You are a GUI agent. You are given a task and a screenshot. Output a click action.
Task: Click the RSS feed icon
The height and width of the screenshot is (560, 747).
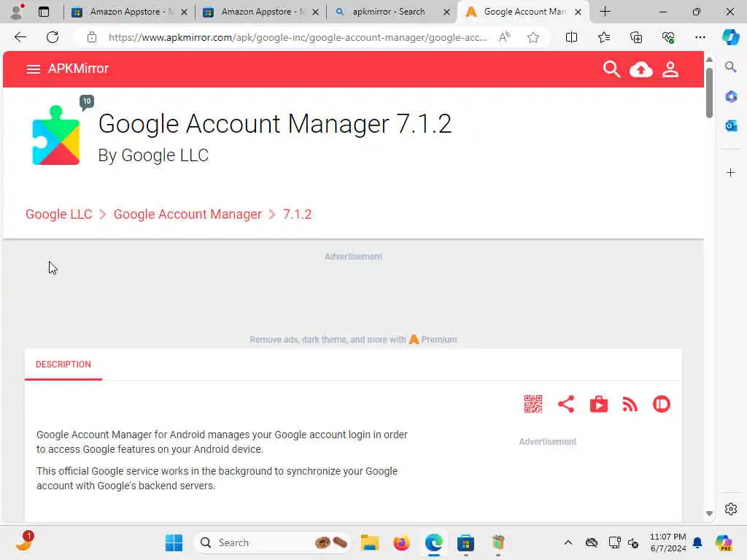click(630, 404)
